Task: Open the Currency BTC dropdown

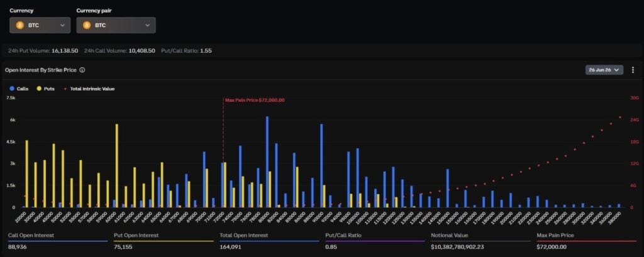Action: coord(40,25)
